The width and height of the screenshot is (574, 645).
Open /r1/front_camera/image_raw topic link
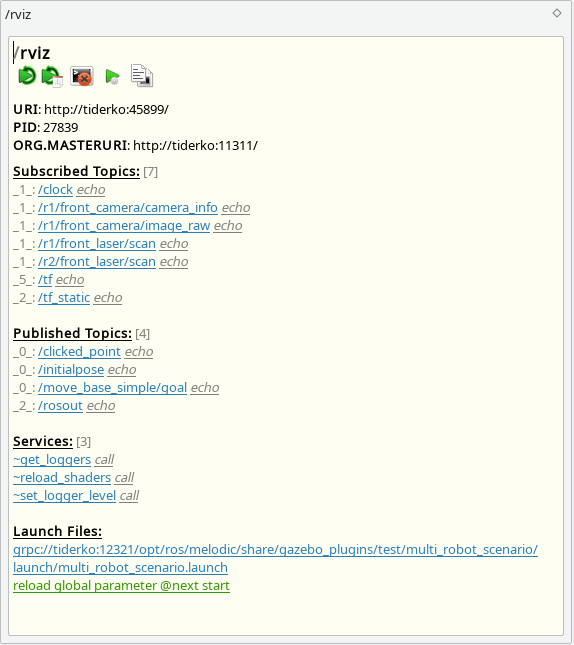click(x=124, y=226)
